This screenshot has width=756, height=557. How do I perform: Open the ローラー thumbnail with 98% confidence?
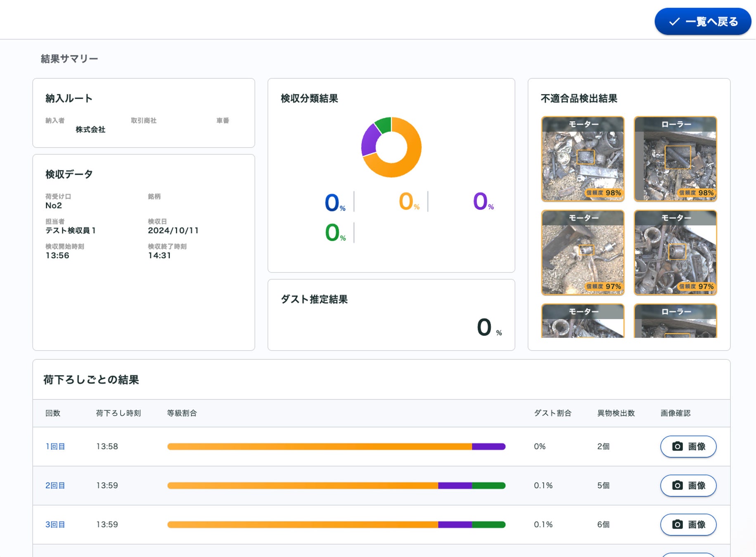675,159
